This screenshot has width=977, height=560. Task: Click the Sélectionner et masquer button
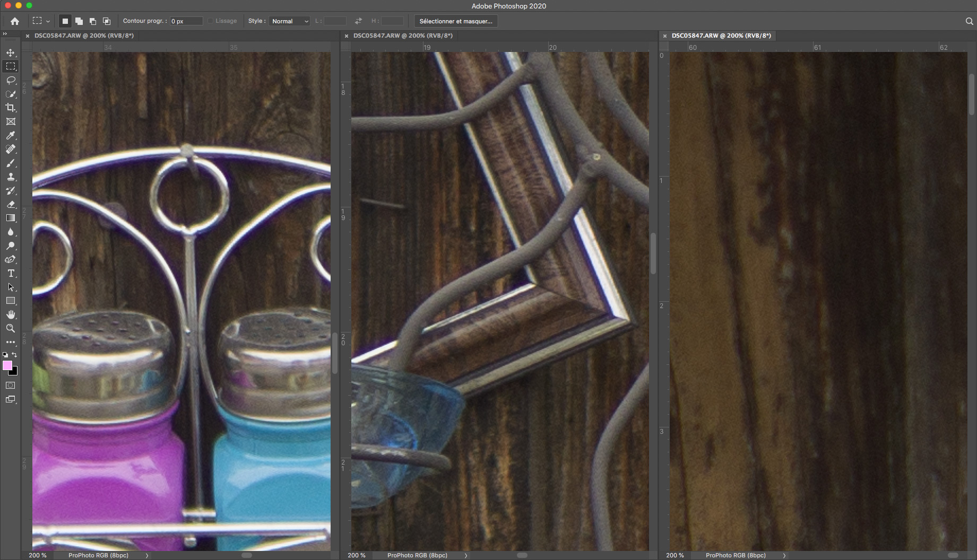(x=455, y=21)
